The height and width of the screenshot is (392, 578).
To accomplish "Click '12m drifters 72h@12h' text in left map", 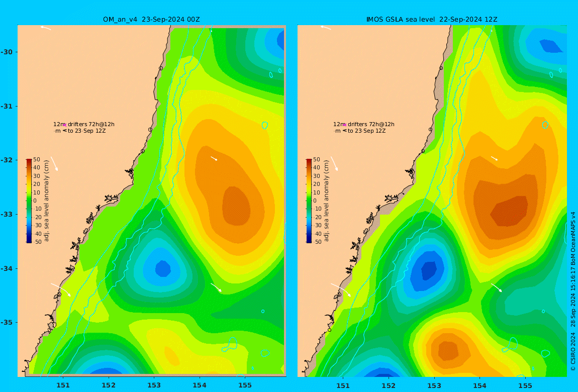I will (83, 125).
